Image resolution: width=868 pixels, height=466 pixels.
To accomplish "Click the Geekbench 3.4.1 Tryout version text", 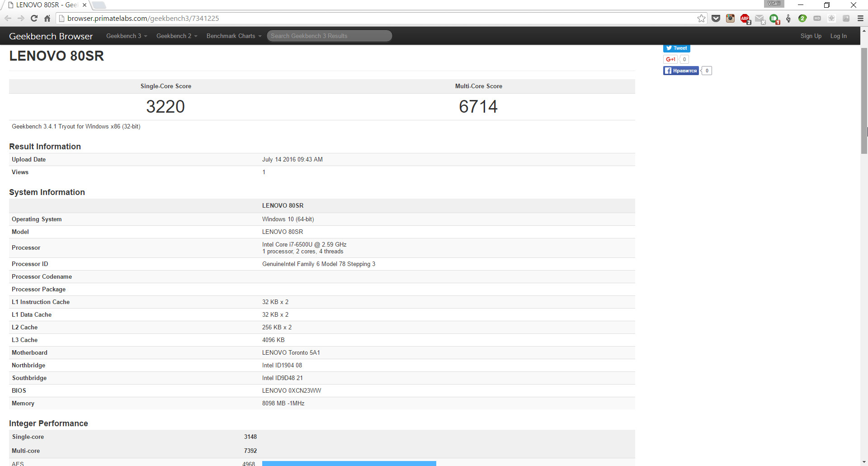I will pyautogui.click(x=76, y=127).
